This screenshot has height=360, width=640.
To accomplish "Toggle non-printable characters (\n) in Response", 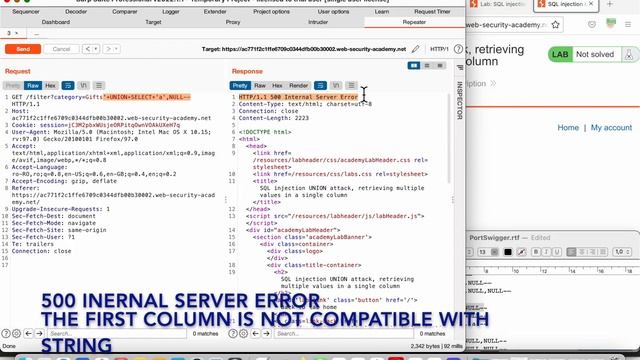I will tap(336, 85).
